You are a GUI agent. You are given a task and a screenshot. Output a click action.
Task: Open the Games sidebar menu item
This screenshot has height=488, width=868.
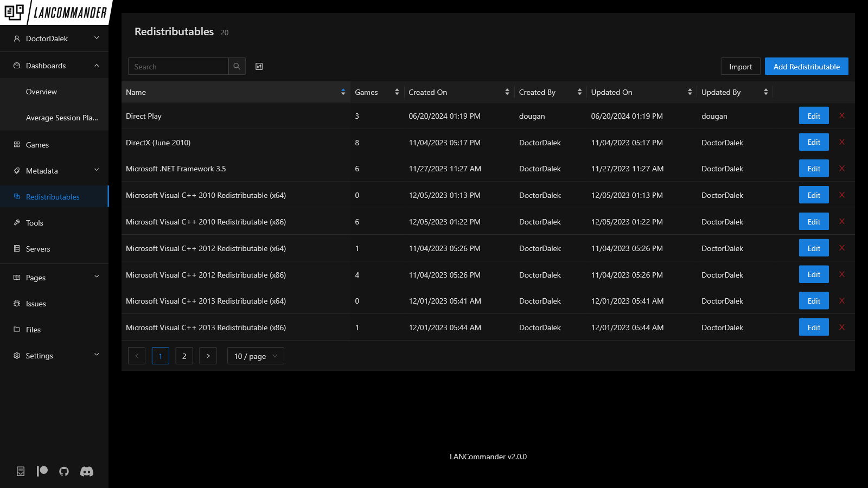[x=37, y=145]
